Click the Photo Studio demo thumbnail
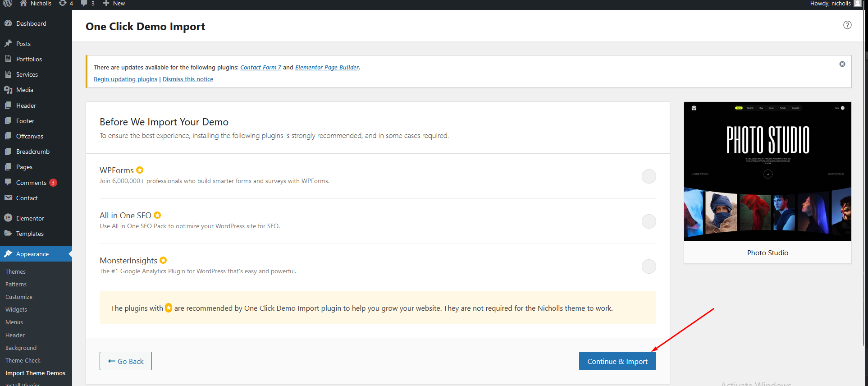Image resolution: width=868 pixels, height=386 pixels. [x=767, y=171]
